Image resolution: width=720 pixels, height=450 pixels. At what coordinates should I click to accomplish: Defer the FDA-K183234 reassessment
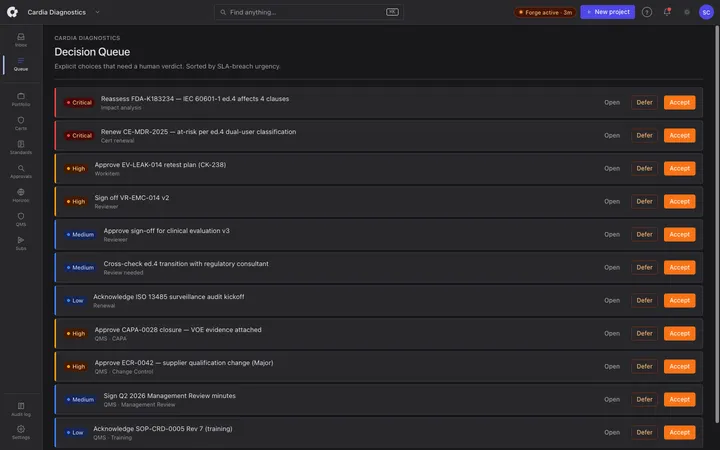pos(644,102)
